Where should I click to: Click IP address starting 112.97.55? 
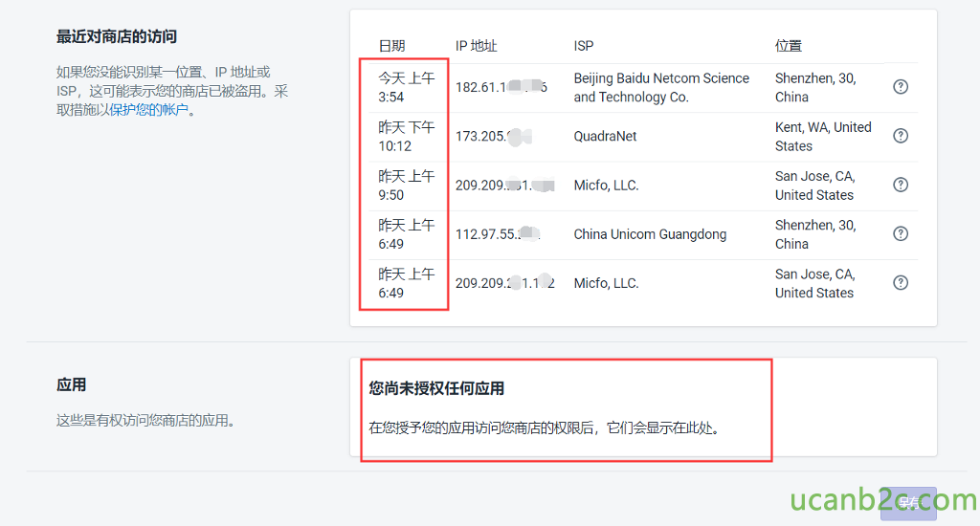(498, 233)
